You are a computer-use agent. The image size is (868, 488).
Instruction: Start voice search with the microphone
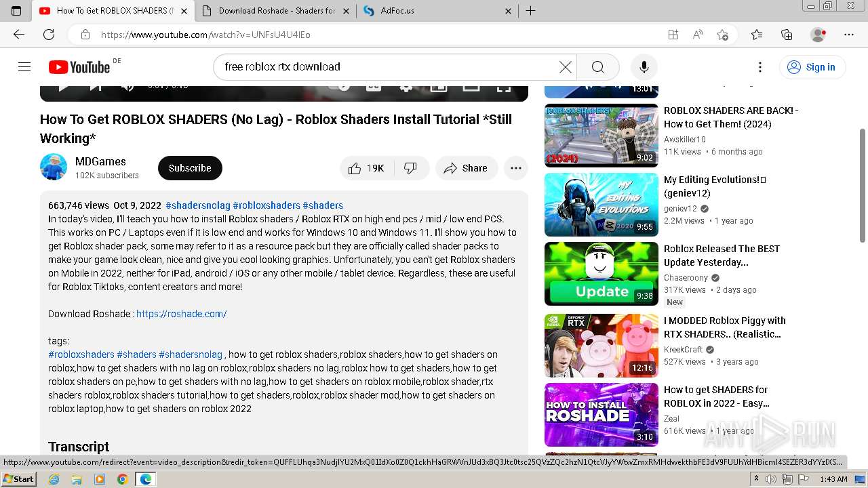[644, 66]
